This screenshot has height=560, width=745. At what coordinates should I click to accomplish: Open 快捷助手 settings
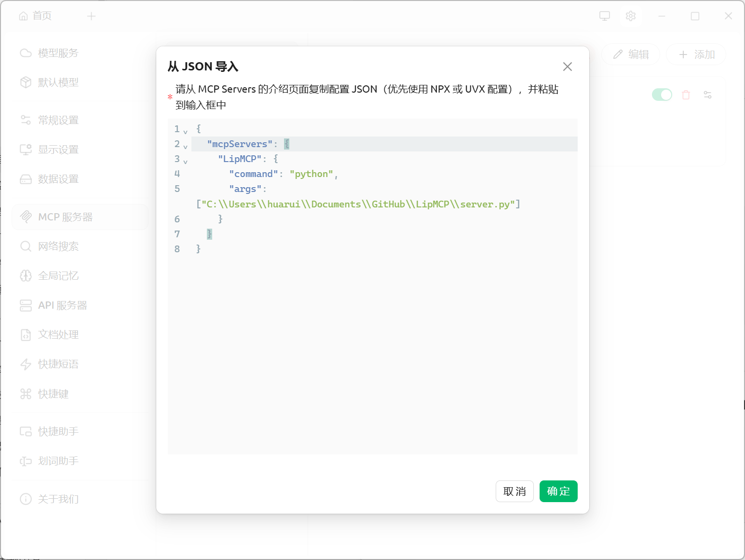[80, 431]
